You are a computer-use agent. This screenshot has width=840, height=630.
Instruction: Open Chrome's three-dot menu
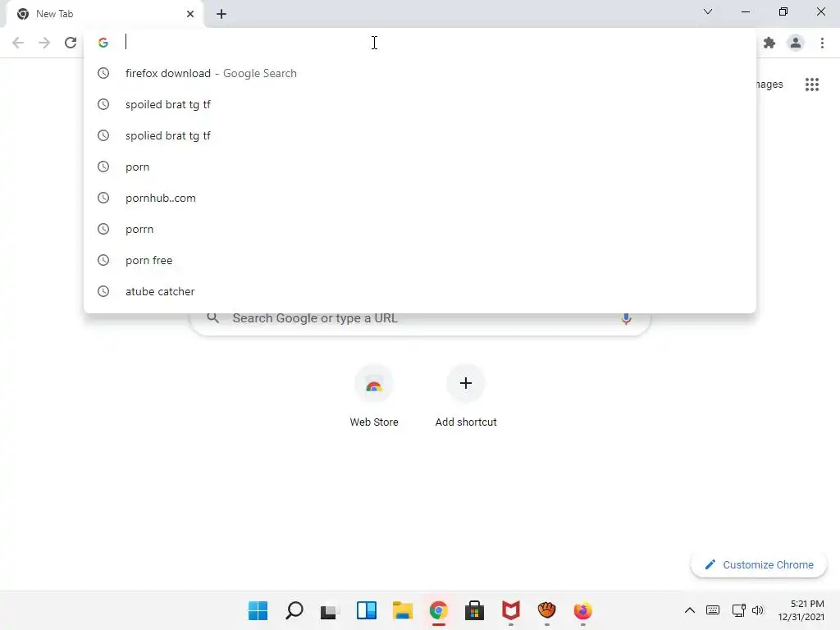(x=822, y=43)
